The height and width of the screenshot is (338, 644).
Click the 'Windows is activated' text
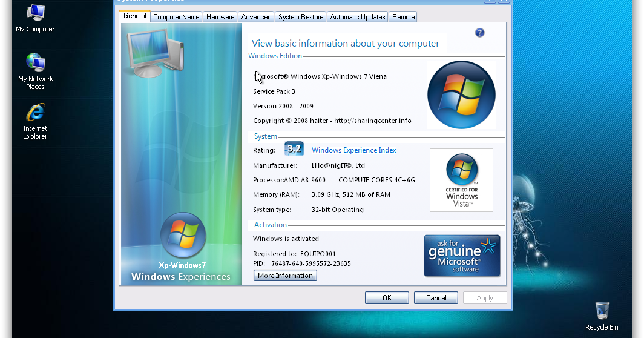pos(286,239)
